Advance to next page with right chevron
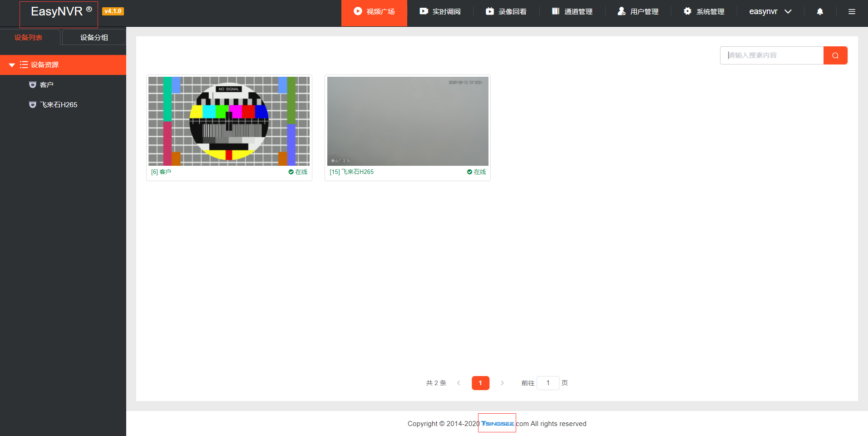The width and height of the screenshot is (868, 436). pyautogui.click(x=503, y=383)
